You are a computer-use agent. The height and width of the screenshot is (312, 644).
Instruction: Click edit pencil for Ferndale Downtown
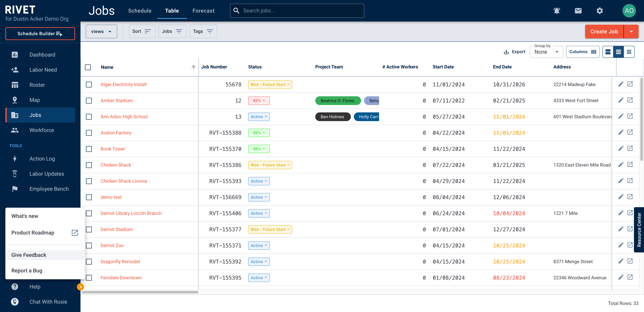(621, 277)
